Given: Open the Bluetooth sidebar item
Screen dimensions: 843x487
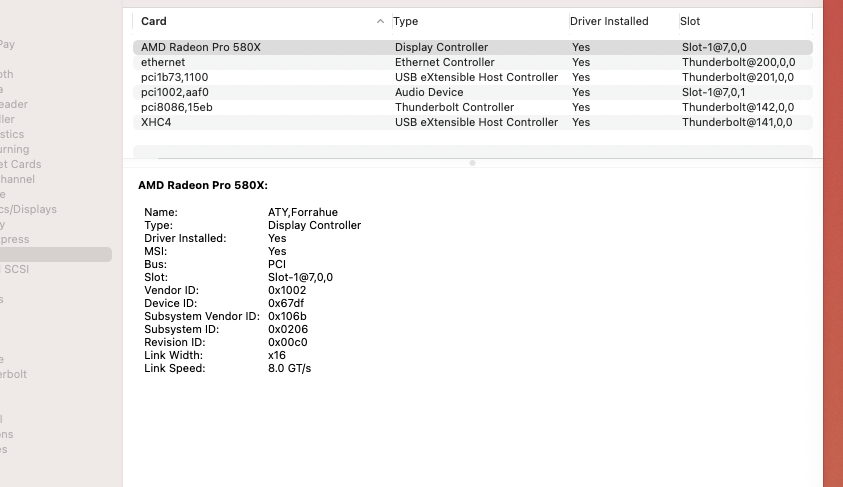Looking at the screenshot, I should 6,74.
